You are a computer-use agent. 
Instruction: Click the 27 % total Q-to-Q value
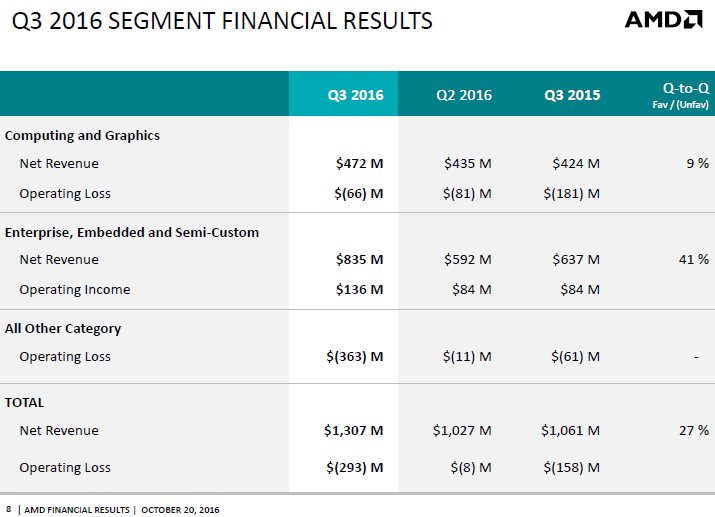(x=693, y=430)
